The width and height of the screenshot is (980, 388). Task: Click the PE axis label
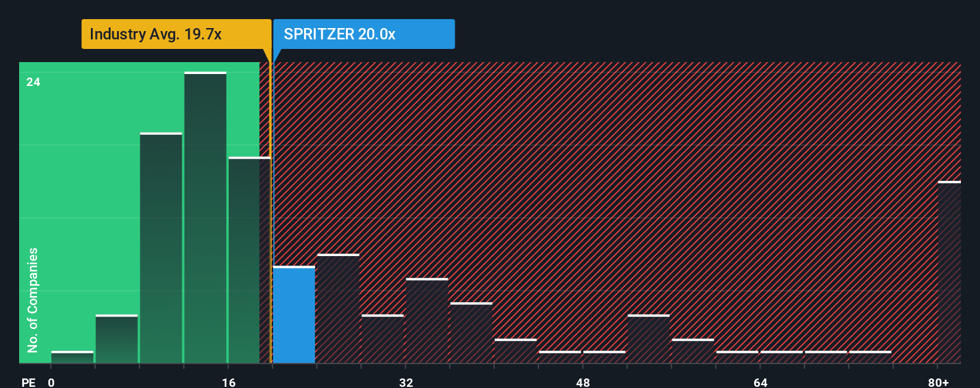pos(29,382)
